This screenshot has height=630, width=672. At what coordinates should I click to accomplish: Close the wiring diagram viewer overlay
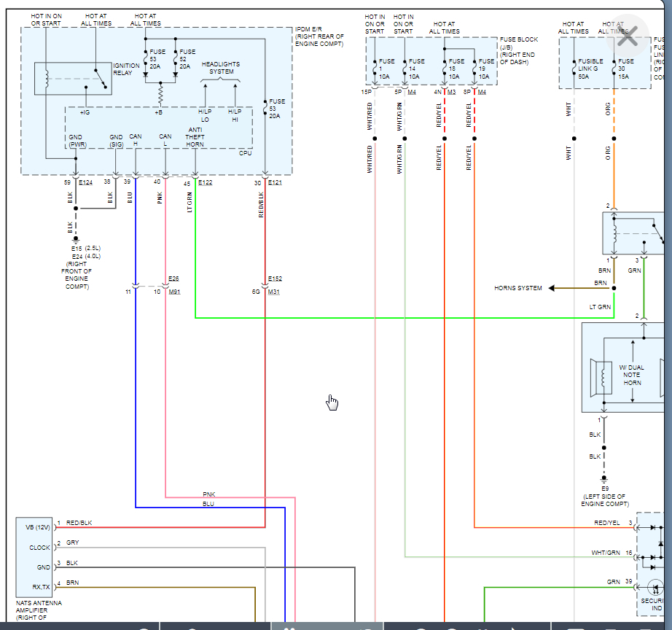[628, 36]
